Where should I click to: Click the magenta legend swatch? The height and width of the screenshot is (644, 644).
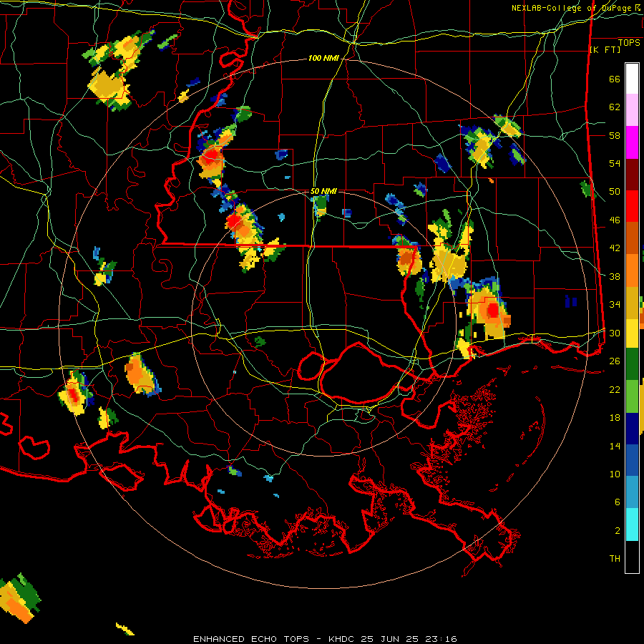tap(632, 142)
